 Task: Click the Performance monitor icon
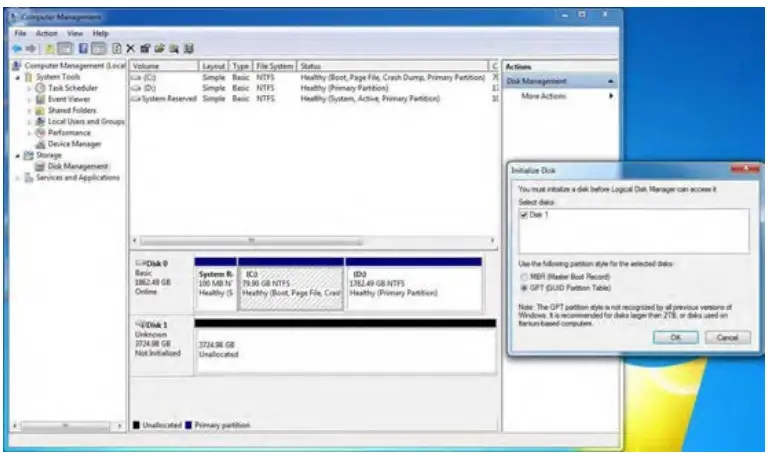[x=41, y=133]
